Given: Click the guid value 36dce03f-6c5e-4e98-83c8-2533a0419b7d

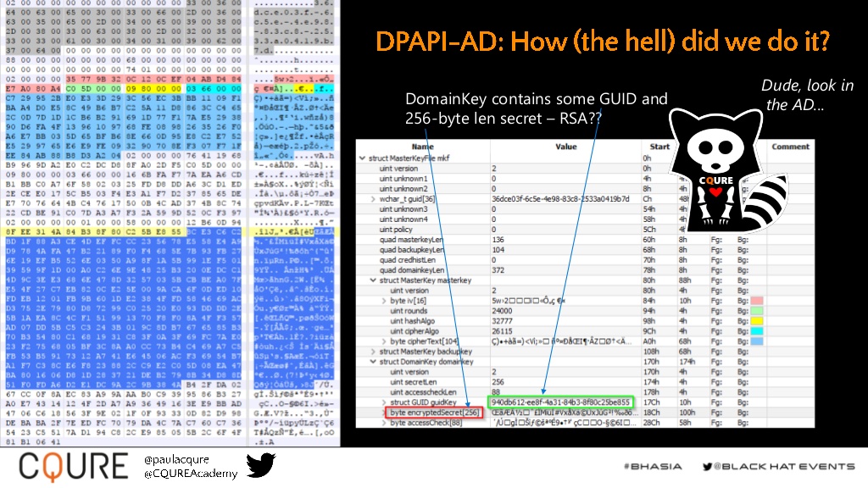Looking at the screenshot, I should [x=560, y=199].
